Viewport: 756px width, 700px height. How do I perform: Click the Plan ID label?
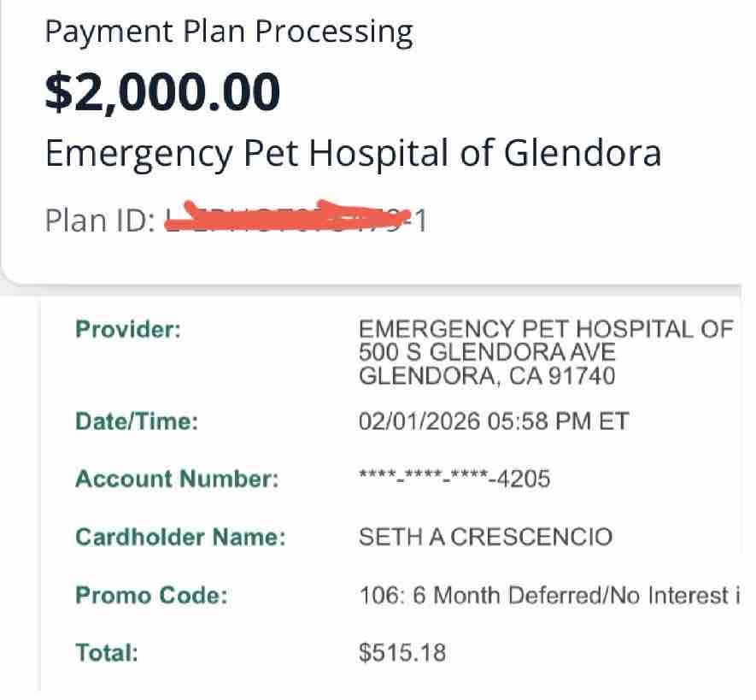tap(98, 221)
